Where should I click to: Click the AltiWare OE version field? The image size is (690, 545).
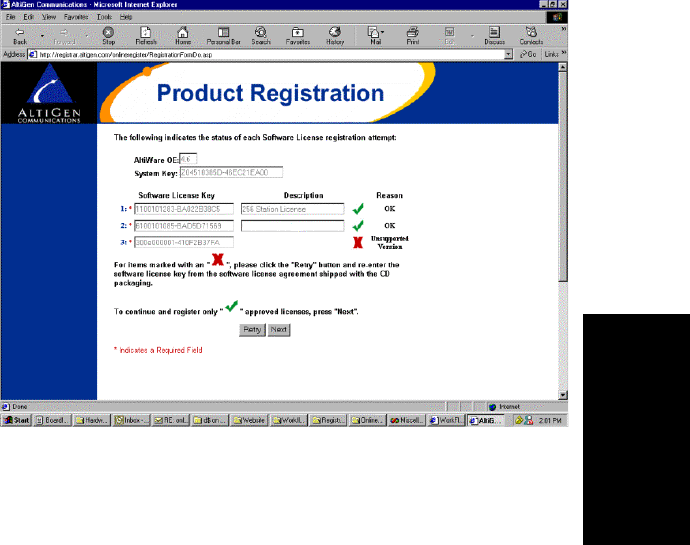(188, 159)
